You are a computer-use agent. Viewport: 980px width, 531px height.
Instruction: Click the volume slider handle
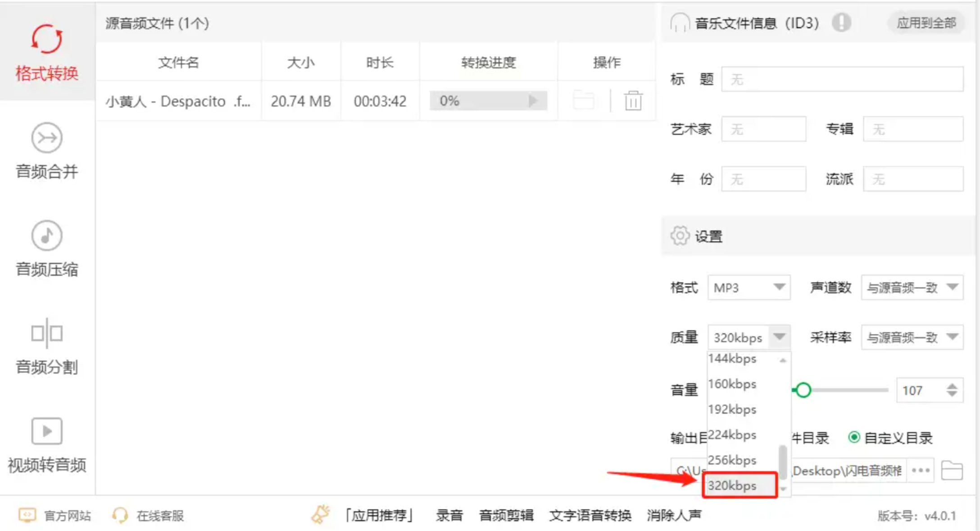(x=803, y=390)
